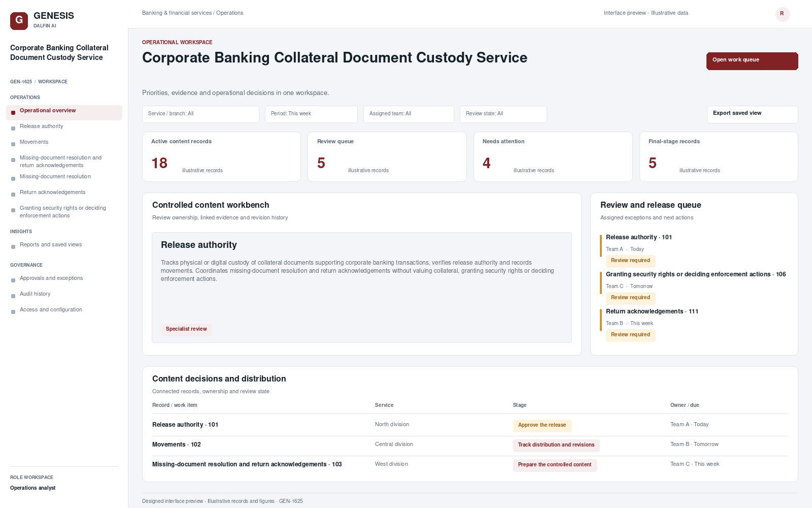Screen dimensions: 812x508
Task: Click the Genesis G logo icon
Action: point(19,21)
